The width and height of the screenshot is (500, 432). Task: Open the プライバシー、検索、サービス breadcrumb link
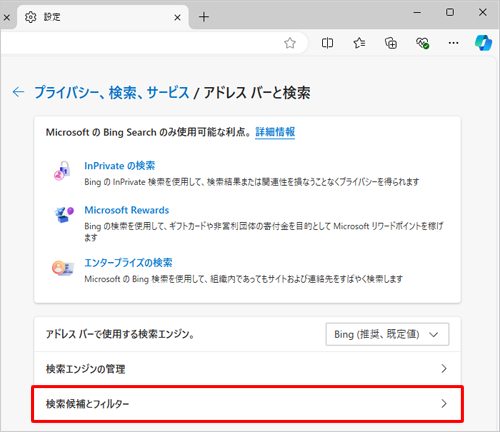[112, 92]
